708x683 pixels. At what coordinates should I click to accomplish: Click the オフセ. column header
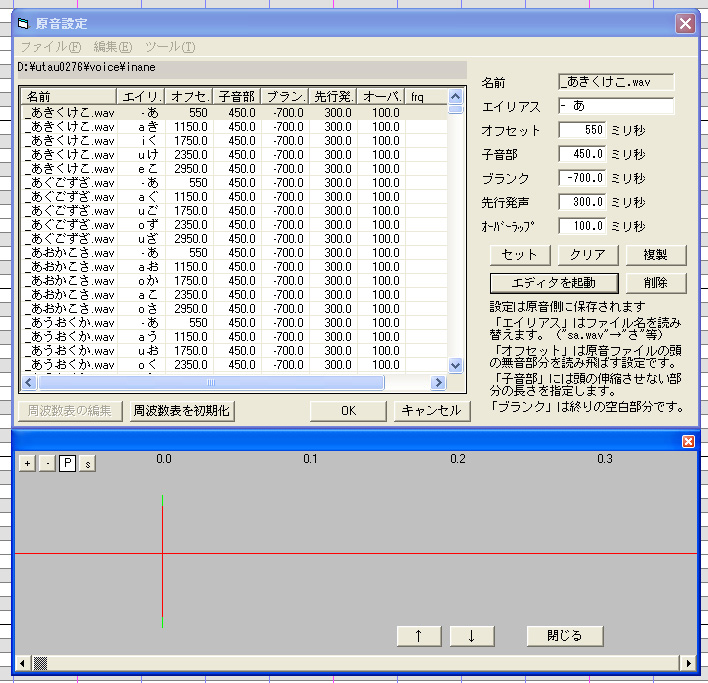coord(189,97)
